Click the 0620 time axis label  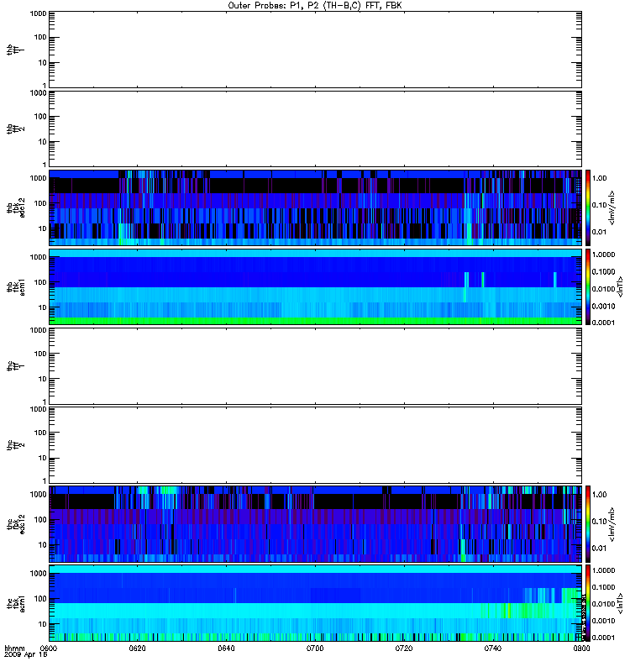(x=138, y=648)
